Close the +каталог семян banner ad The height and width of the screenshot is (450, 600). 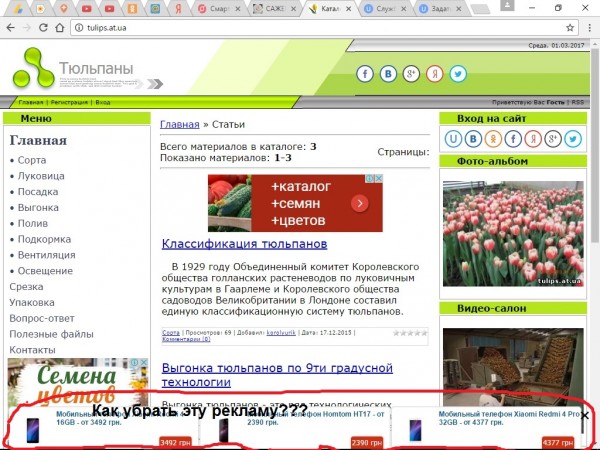pos(378,178)
